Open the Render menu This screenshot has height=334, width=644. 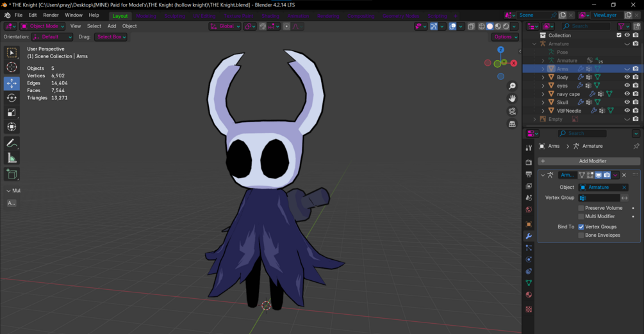pos(51,15)
